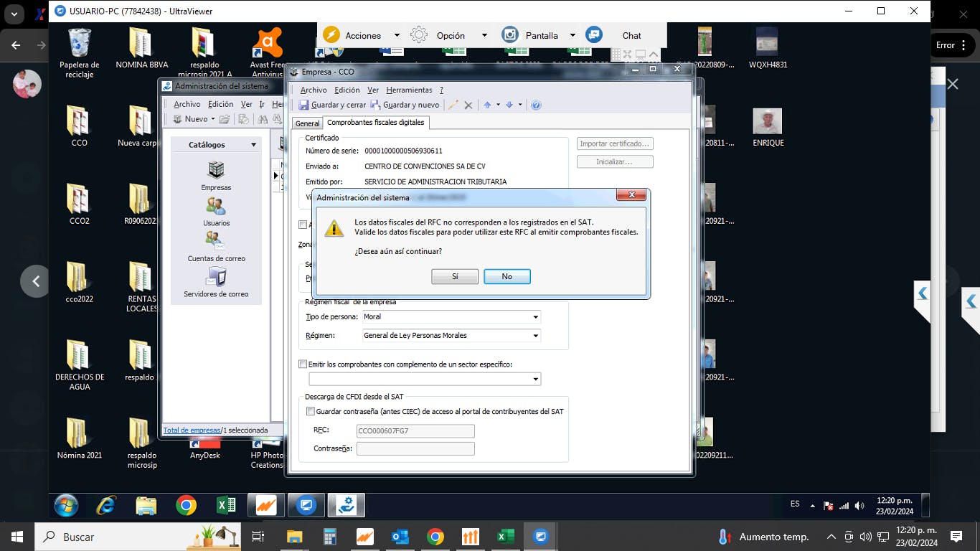Open the help question-mark icon in Empresa toolbar
Image resolution: width=980 pixels, height=551 pixels.
pos(536,105)
